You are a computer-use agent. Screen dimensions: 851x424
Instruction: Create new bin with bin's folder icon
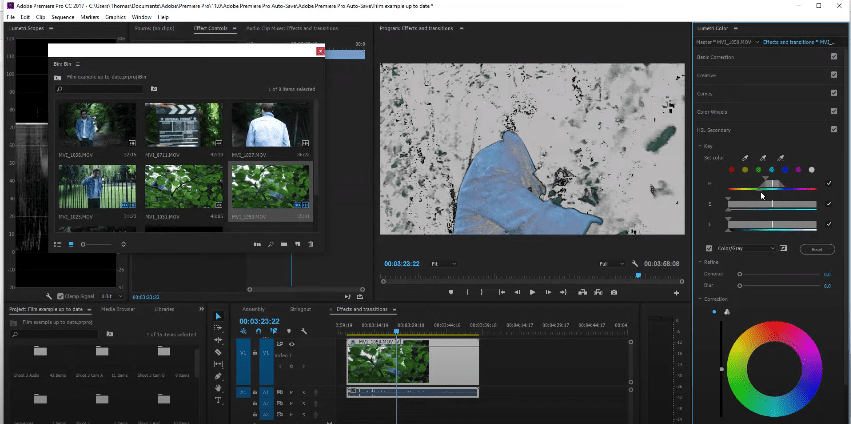(x=284, y=244)
